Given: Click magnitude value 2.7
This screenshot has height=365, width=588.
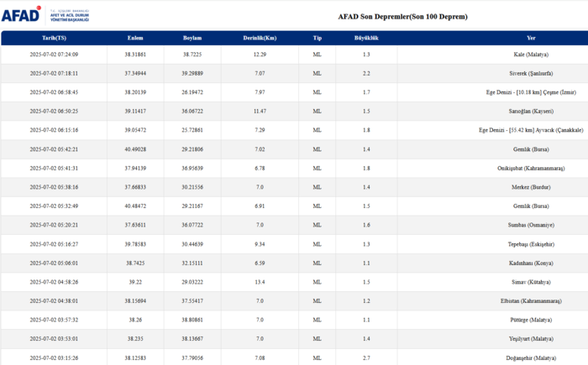Looking at the screenshot, I should click(366, 358).
